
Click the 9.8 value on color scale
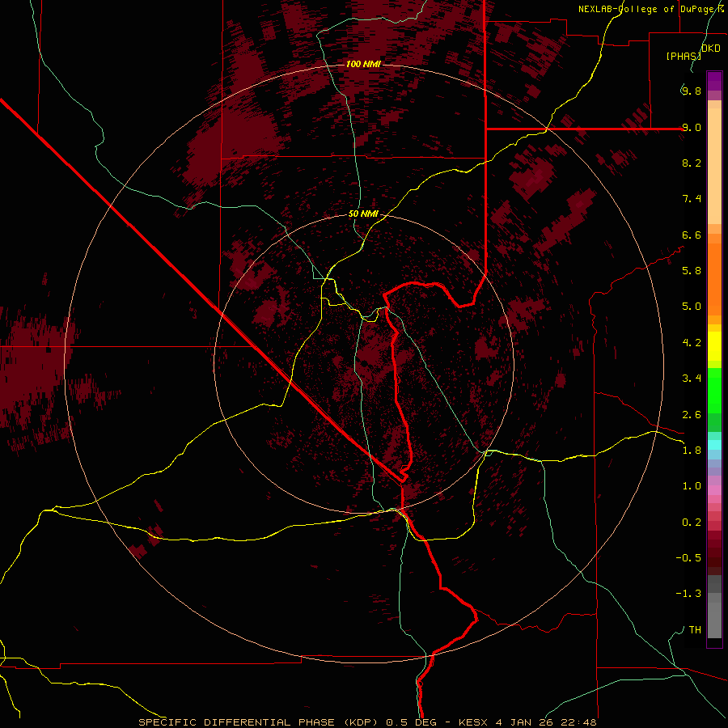(692, 91)
